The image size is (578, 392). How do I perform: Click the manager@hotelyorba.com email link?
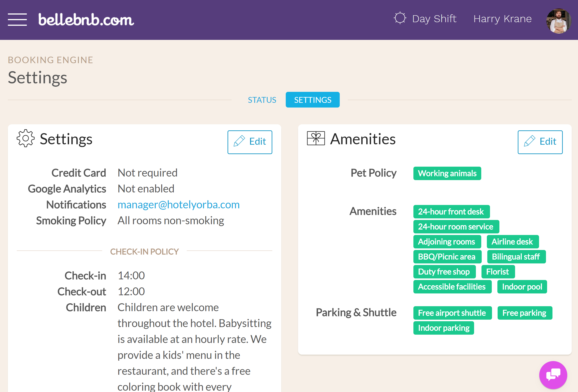point(178,204)
